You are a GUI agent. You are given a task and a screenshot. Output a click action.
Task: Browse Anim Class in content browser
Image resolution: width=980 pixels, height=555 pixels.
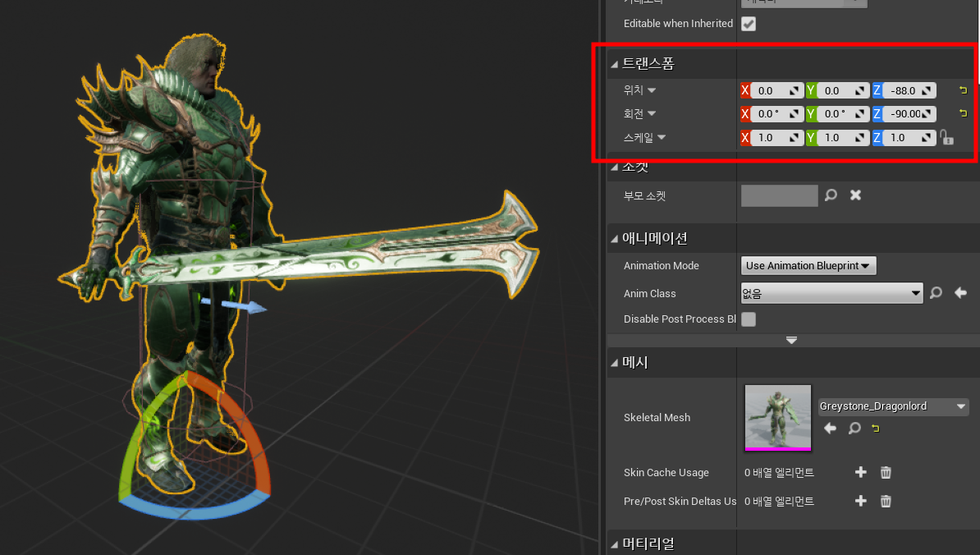point(936,293)
